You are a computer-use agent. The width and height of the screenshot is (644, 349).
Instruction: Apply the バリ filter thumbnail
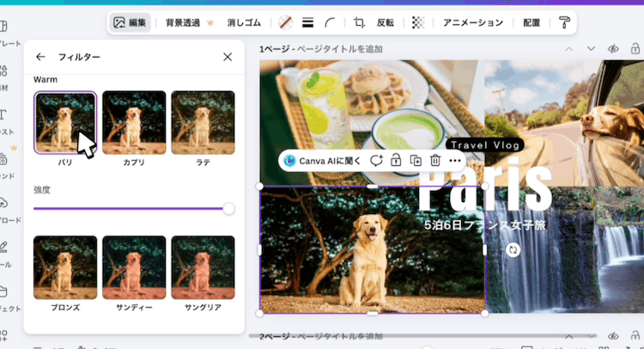click(65, 123)
